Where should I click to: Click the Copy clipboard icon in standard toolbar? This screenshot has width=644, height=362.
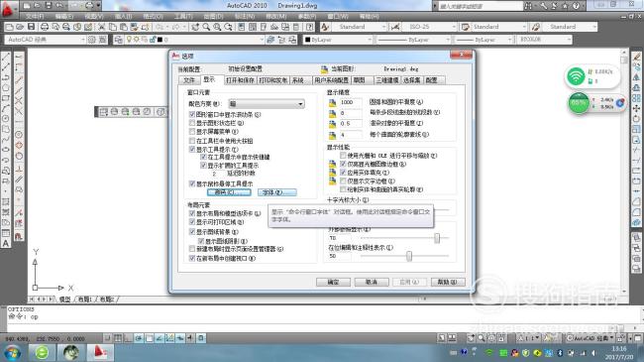[x=113, y=27]
